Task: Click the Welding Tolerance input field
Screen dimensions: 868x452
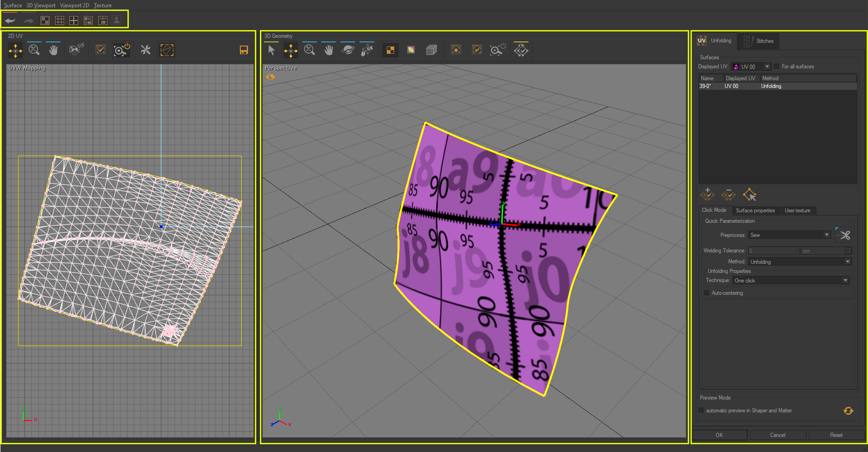Action: [773, 250]
